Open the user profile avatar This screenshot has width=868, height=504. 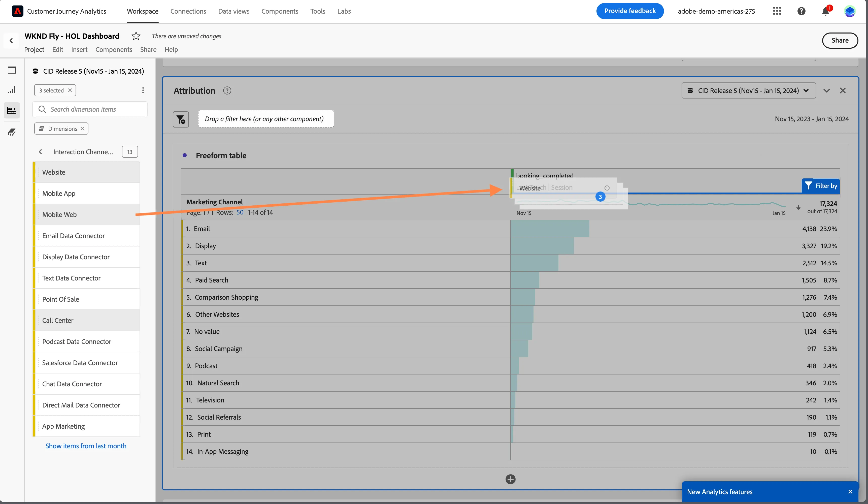pyautogui.click(x=850, y=11)
